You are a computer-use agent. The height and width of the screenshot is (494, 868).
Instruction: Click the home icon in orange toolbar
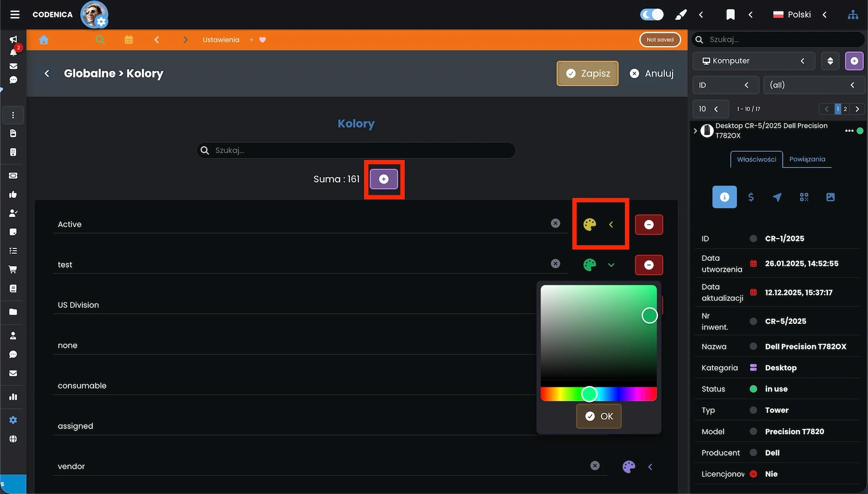click(x=44, y=39)
